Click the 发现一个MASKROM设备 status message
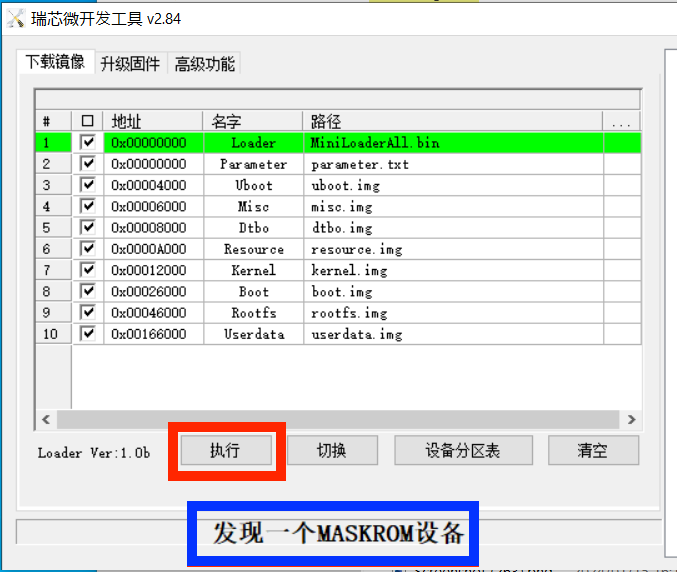 [x=338, y=533]
